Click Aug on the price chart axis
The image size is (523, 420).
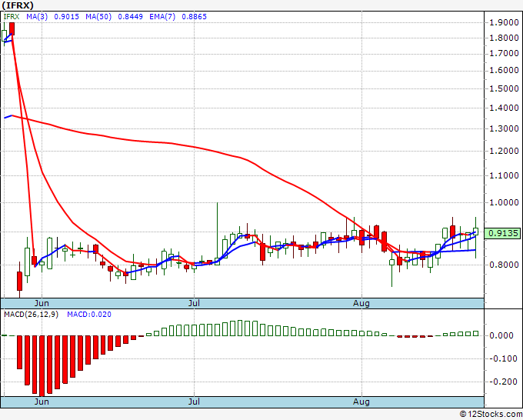click(x=361, y=303)
